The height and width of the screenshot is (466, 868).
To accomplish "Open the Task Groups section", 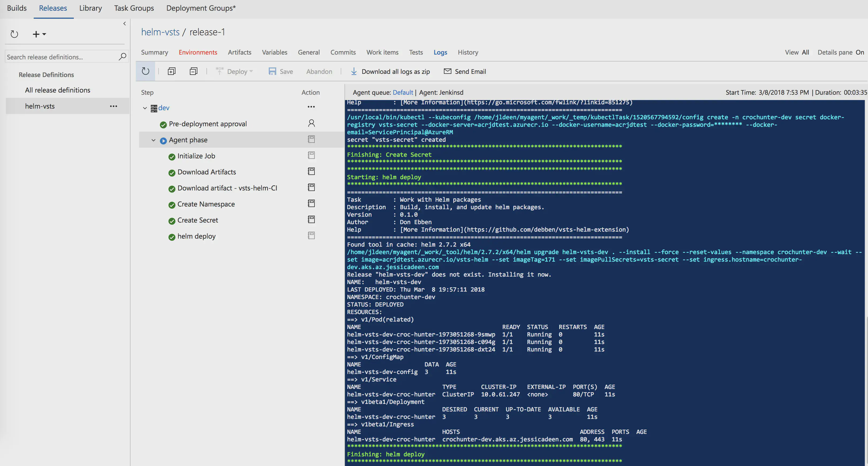I will point(133,8).
